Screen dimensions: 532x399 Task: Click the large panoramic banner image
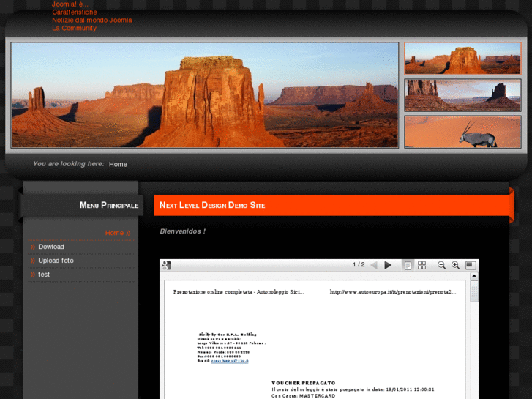click(x=205, y=94)
